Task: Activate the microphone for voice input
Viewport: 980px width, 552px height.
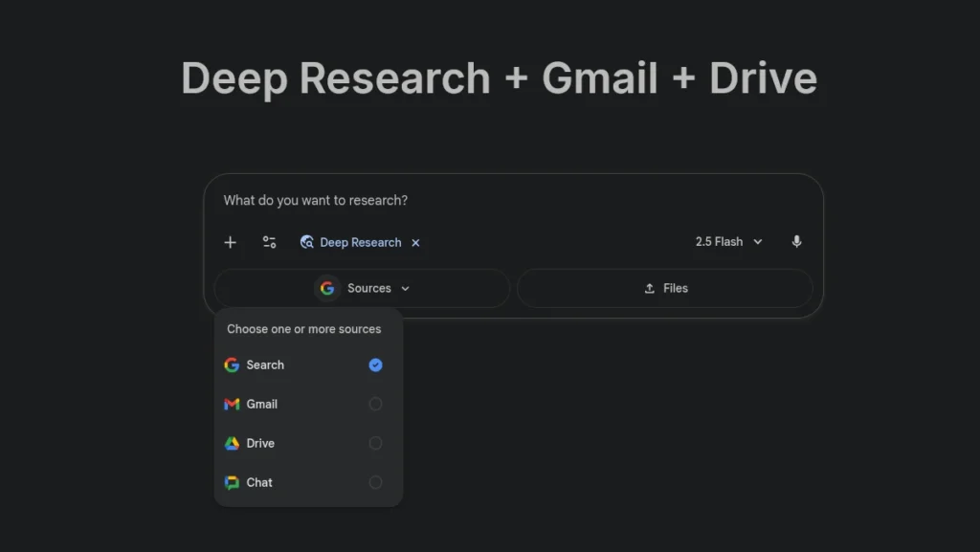Action: point(796,241)
